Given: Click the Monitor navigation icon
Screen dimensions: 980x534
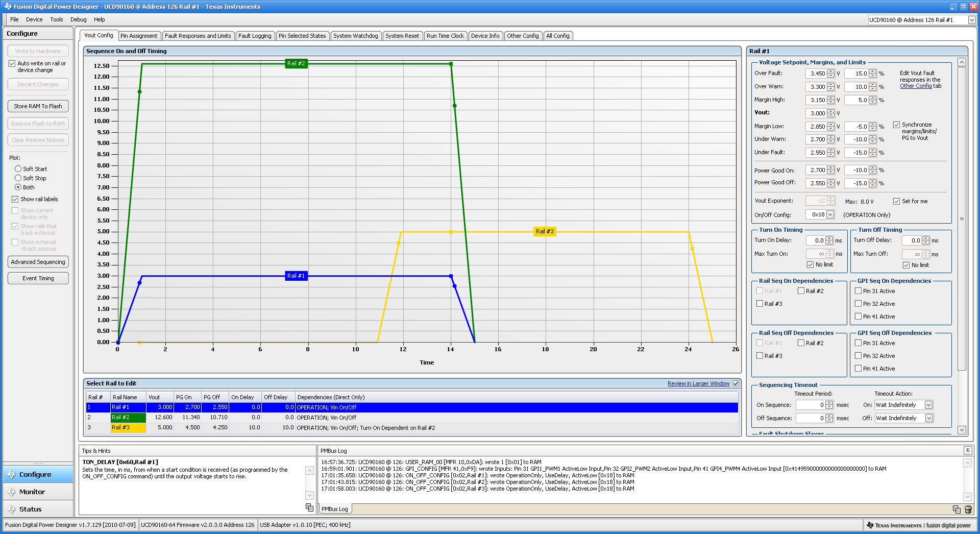Looking at the screenshot, I should (12, 492).
